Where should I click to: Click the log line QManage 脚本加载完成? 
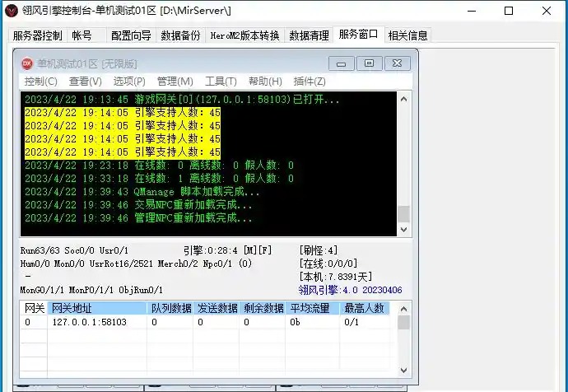[x=142, y=192]
